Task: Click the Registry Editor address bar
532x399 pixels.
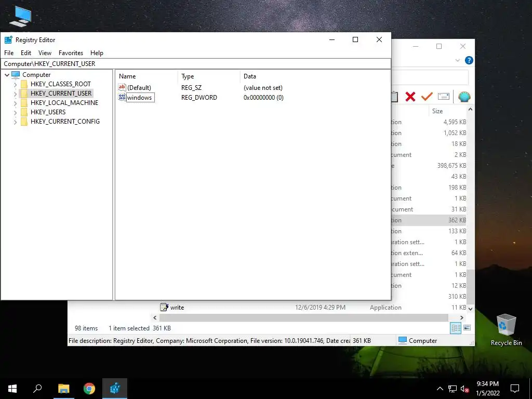Action: pos(196,64)
